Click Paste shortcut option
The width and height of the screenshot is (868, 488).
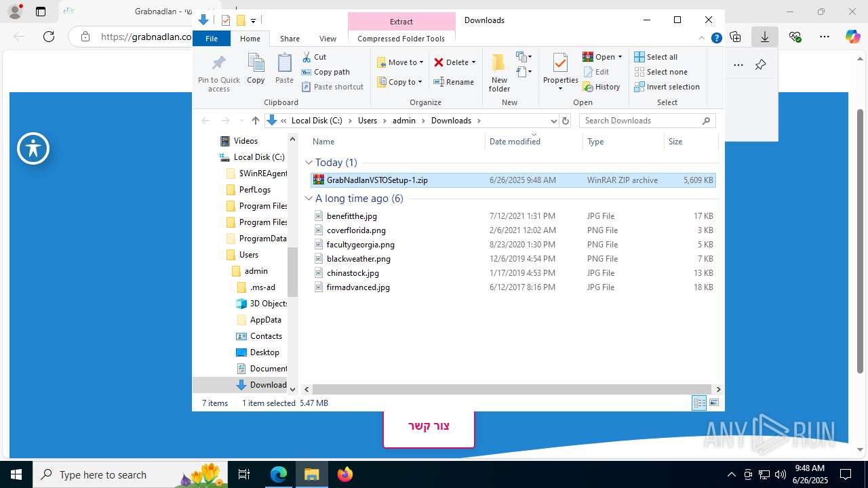pos(332,87)
